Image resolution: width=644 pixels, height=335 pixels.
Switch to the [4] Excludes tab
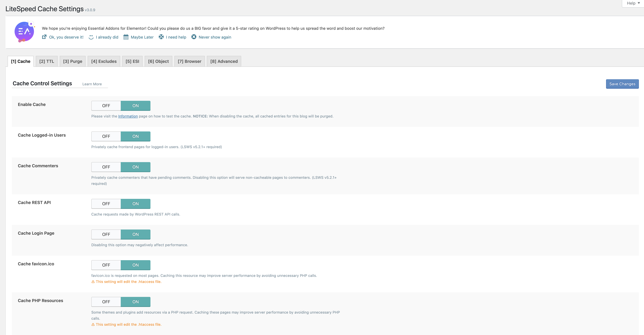(104, 61)
